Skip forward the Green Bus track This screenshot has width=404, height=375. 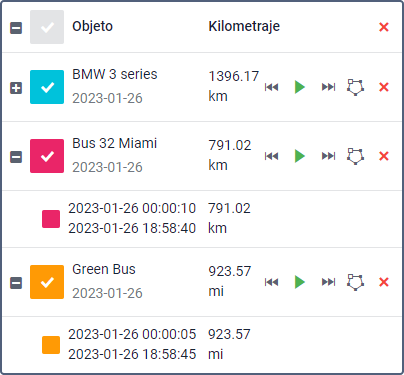pos(328,282)
